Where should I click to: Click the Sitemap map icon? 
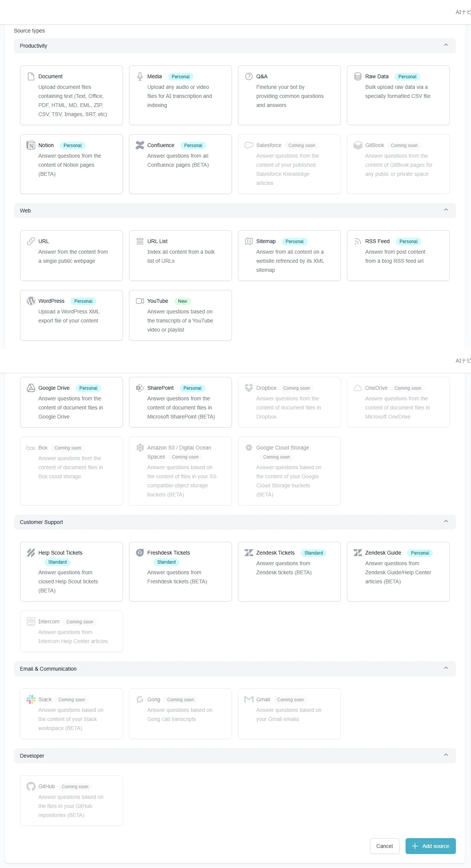point(249,241)
